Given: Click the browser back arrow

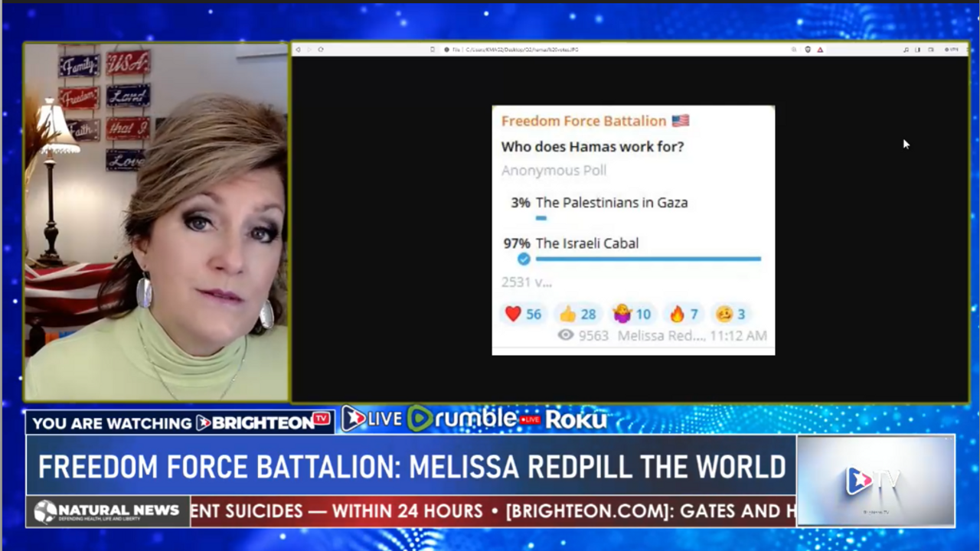Looking at the screenshot, I should tap(299, 50).
